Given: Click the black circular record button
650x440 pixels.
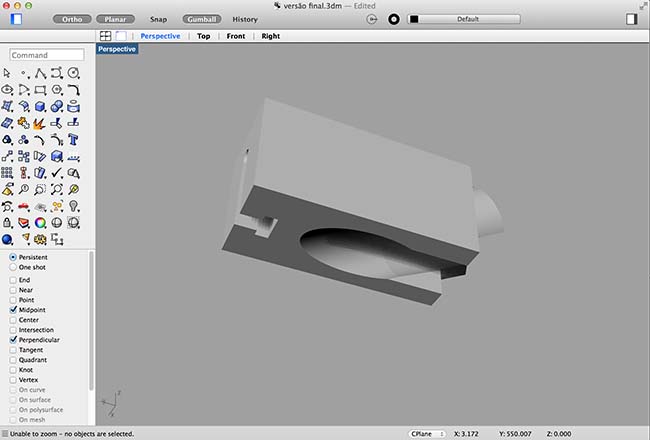Looking at the screenshot, I should coord(394,19).
